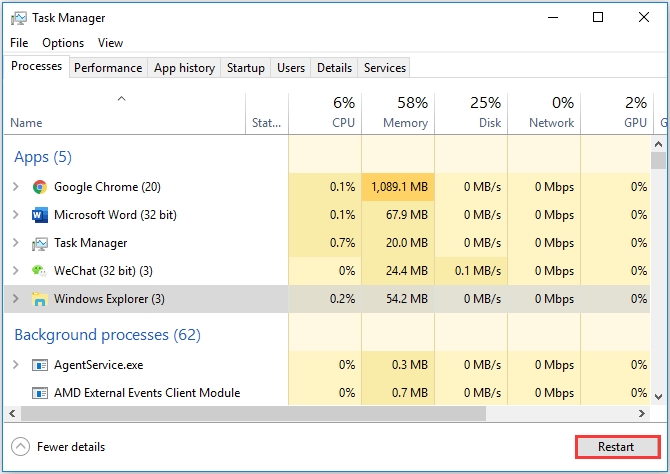
Task: Sort by the Disk column header
Action: tap(471, 113)
